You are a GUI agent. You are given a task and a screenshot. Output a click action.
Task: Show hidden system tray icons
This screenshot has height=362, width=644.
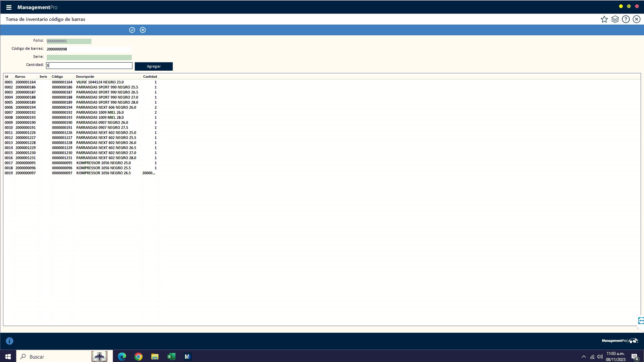584,357
